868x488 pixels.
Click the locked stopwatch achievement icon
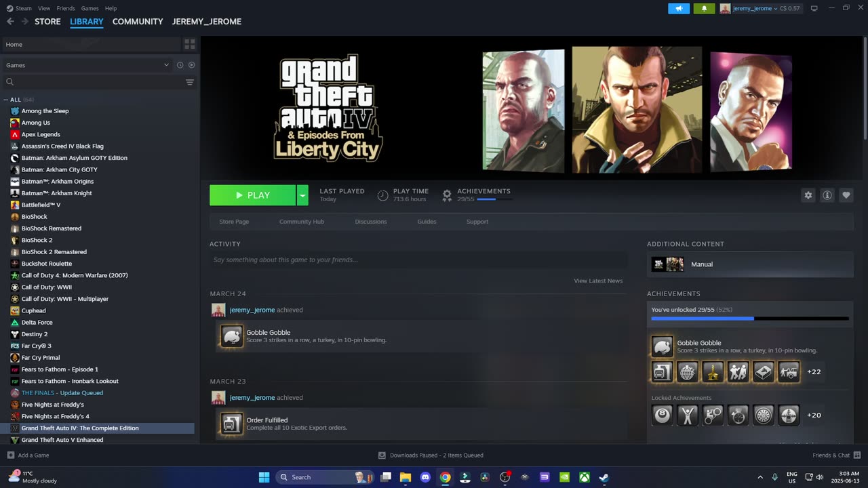tap(738, 415)
